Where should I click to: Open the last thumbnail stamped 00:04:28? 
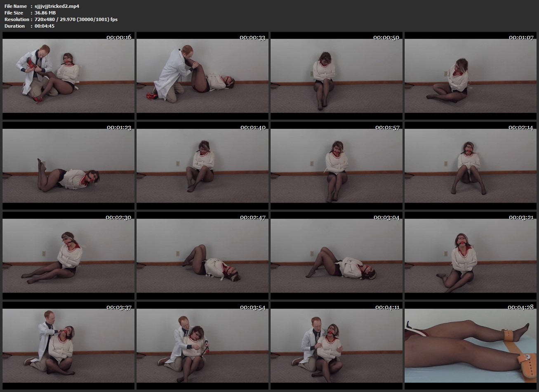(471, 345)
